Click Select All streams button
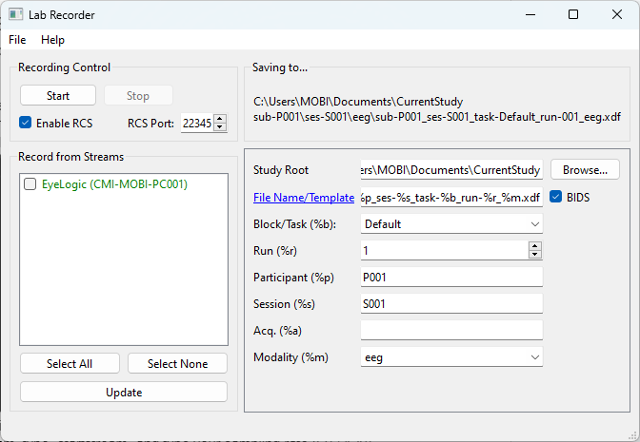Image resolution: width=640 pixels, height=442 pixels. coord(70,363)
